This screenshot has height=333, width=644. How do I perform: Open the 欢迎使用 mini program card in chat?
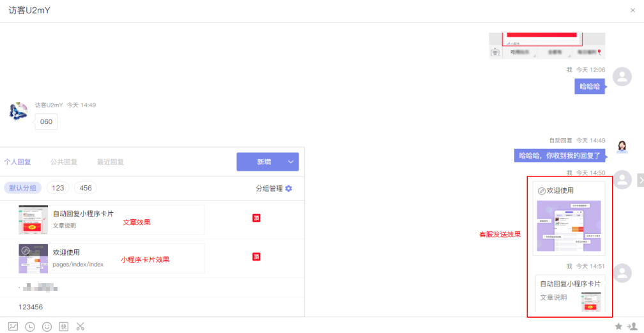[569, 217]
